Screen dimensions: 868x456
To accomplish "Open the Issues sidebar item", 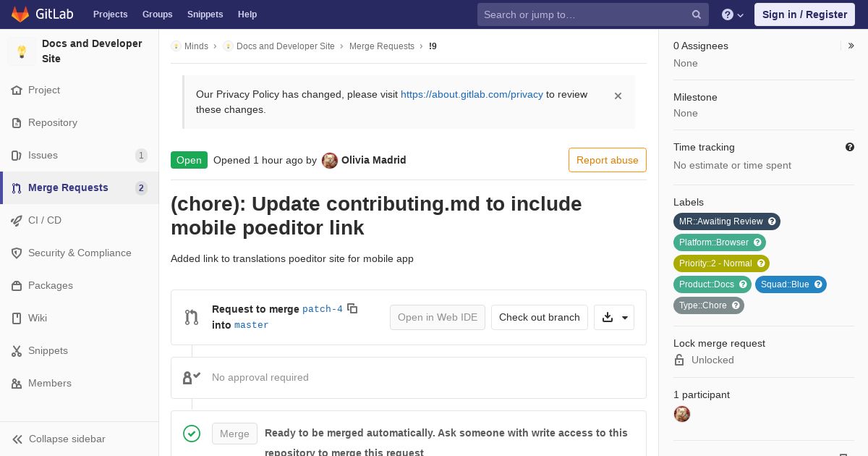I will 80,155.
